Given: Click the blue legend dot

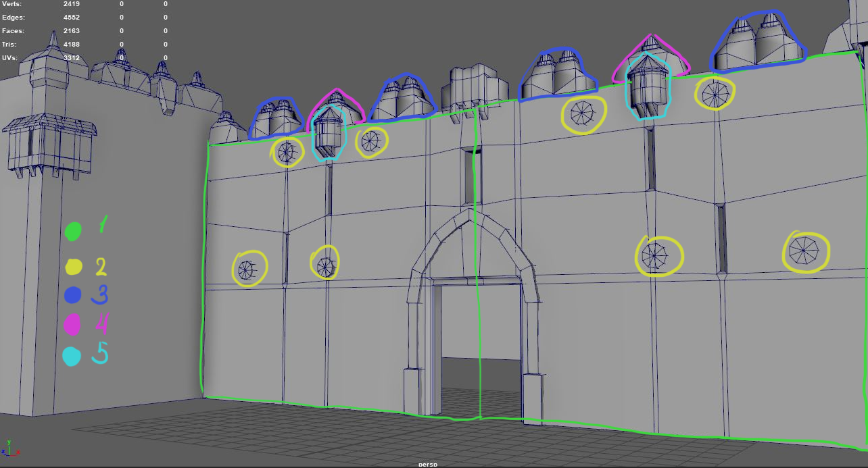Looking at the screenshot, I should (74, 296).
